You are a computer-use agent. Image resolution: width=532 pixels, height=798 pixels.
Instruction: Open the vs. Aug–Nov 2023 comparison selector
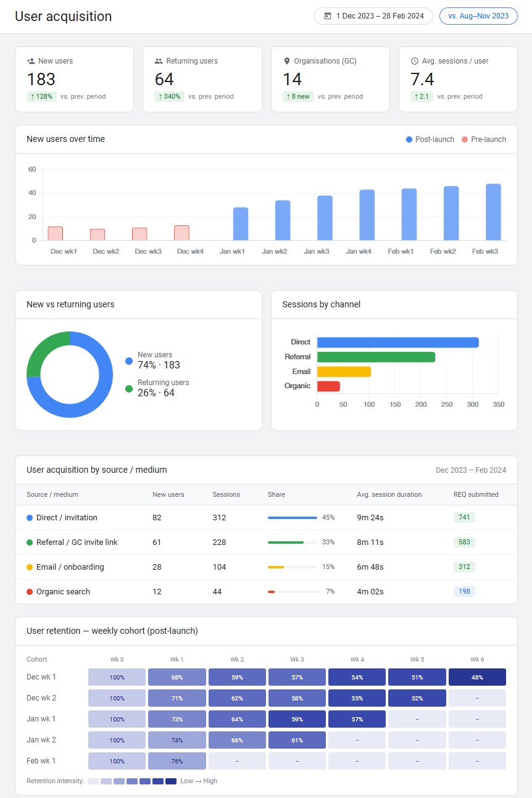point(478,16)
